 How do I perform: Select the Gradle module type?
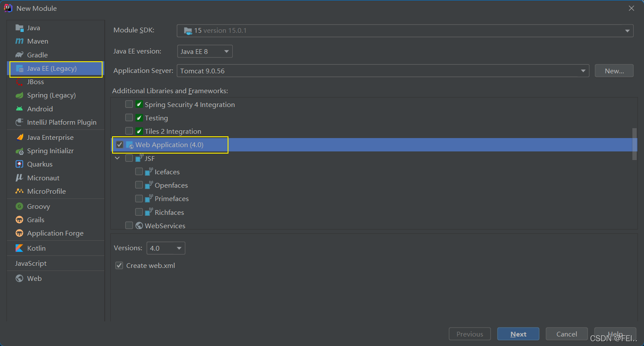(56, 55)
